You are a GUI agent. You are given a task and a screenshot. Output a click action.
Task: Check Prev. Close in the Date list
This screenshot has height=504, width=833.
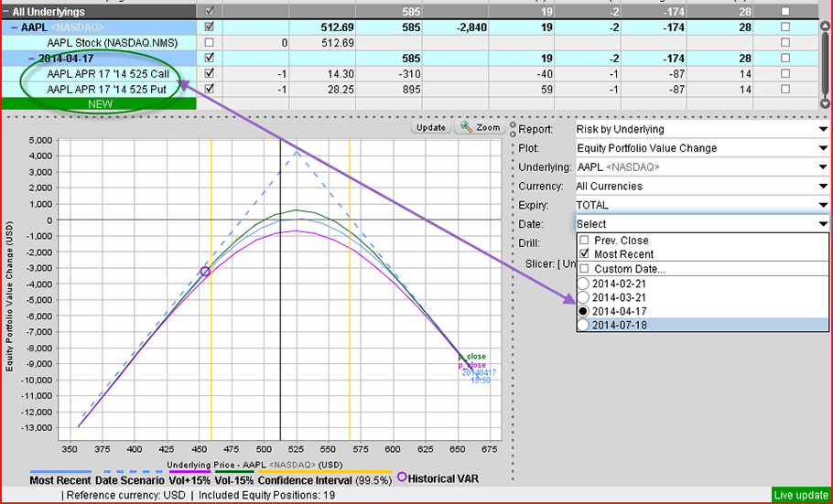pyautogui.click(x=584, y=241)
